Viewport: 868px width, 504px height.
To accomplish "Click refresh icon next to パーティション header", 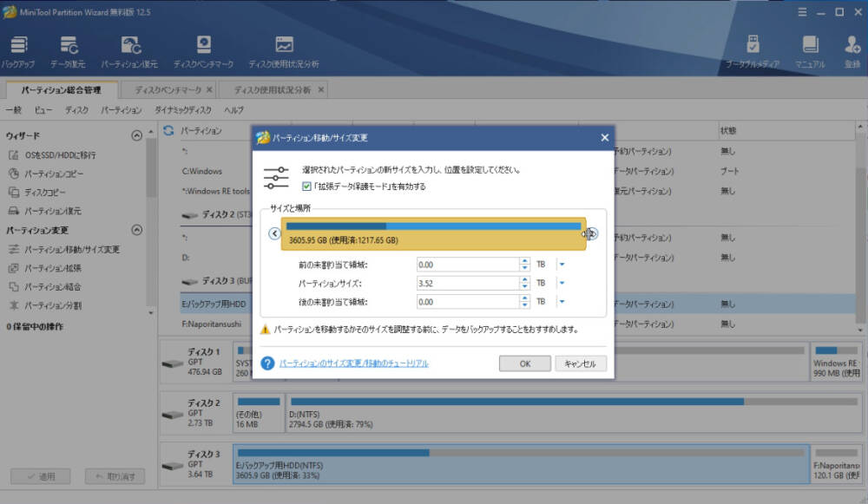I will pos(168,131).
